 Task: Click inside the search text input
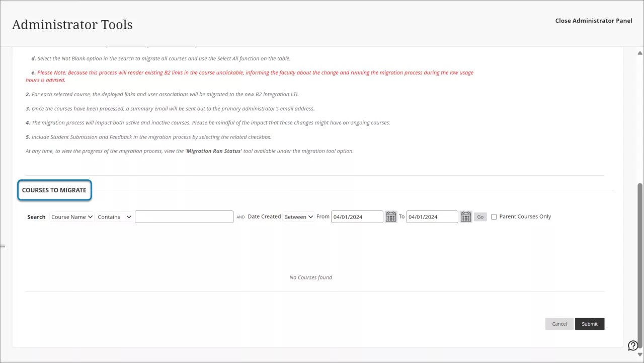tap(184, 216)
